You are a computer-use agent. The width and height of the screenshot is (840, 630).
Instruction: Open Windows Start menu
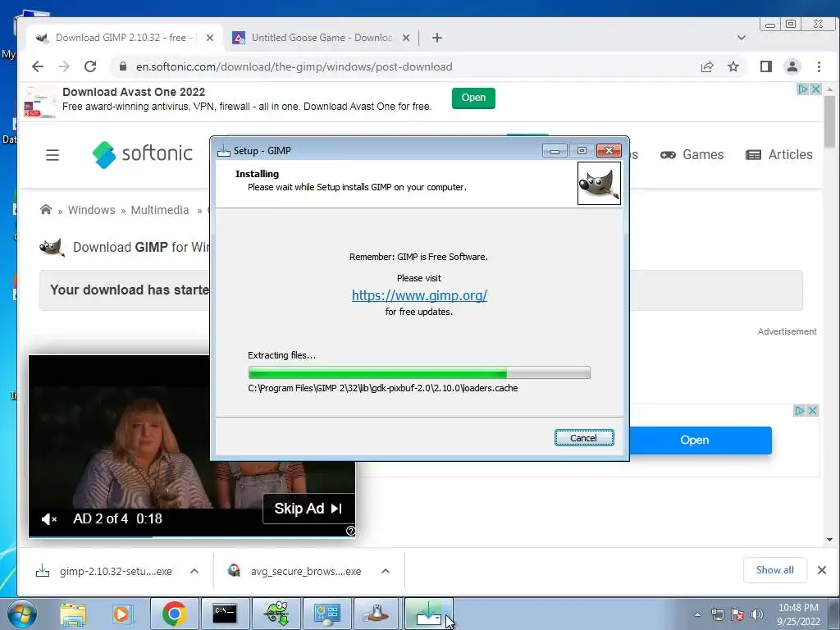22,614
